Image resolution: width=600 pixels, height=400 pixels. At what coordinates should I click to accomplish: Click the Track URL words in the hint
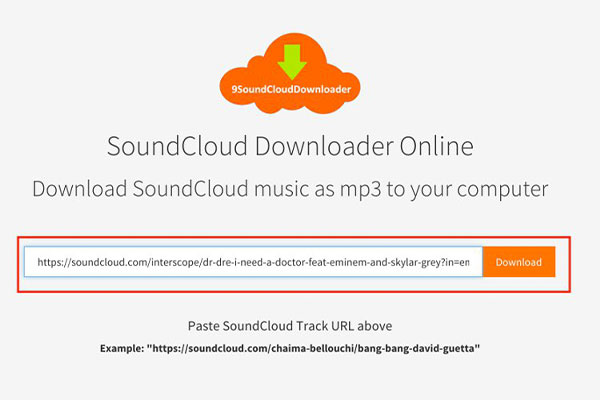coord(325,326)
